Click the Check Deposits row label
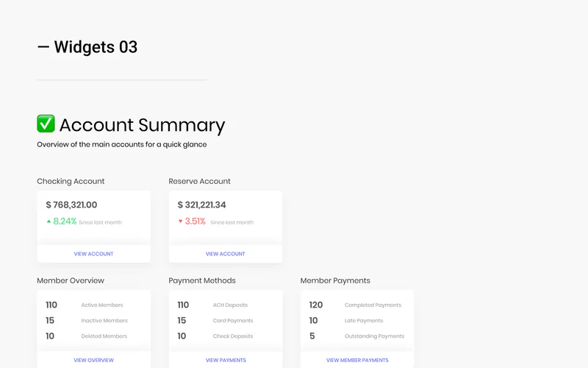 click(233, 336)
